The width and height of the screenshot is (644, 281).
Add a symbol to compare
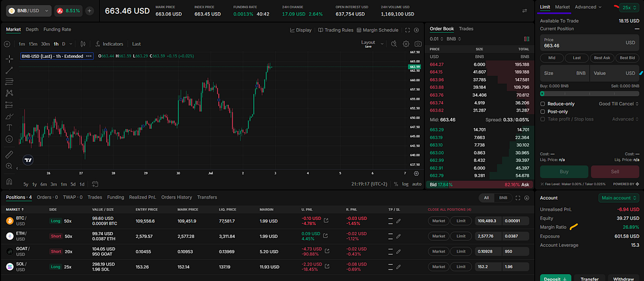[x=7, y=44]
